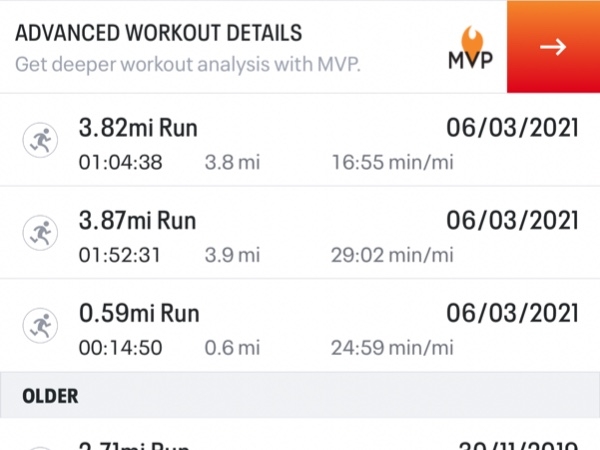Click the 00:14:50 duration text
Screen dimensions: 600x450
(121, 348)
